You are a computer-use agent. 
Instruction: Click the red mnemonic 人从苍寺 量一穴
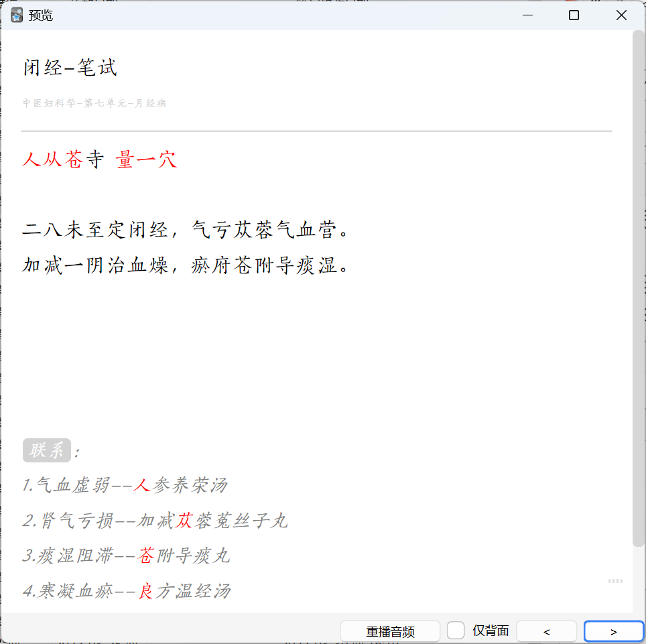(x=100, y=160)
